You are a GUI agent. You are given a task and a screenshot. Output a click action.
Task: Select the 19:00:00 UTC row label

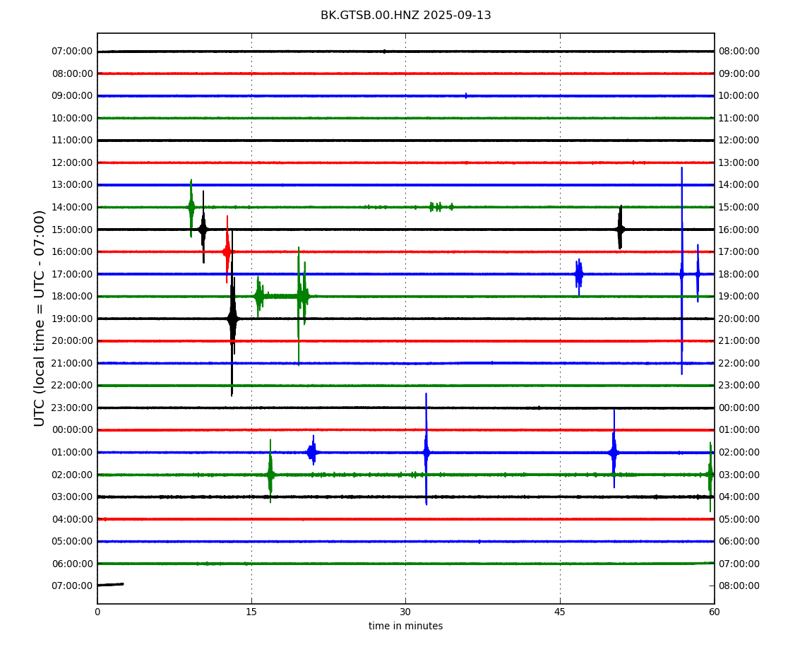point(72,319)
